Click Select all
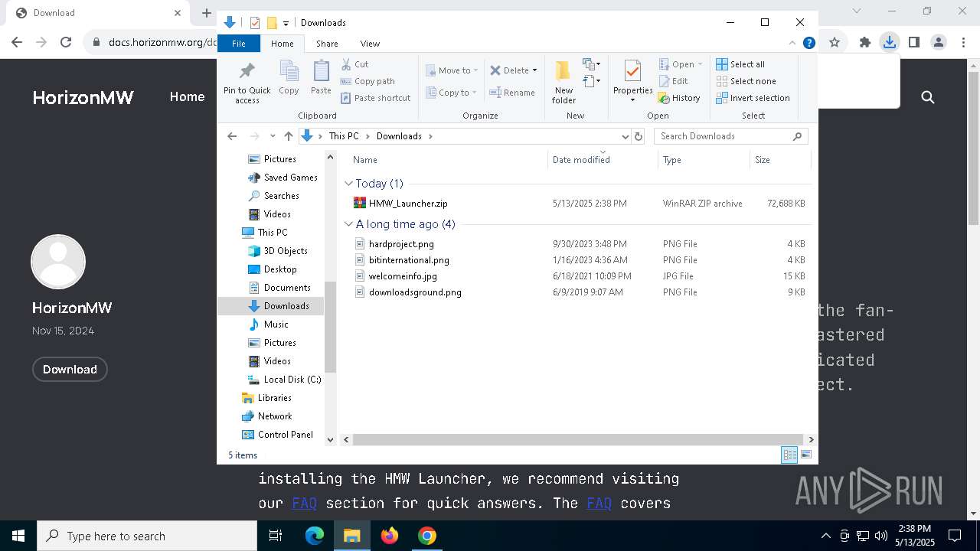This screenshot has height=551, width=980. (740, 64)
